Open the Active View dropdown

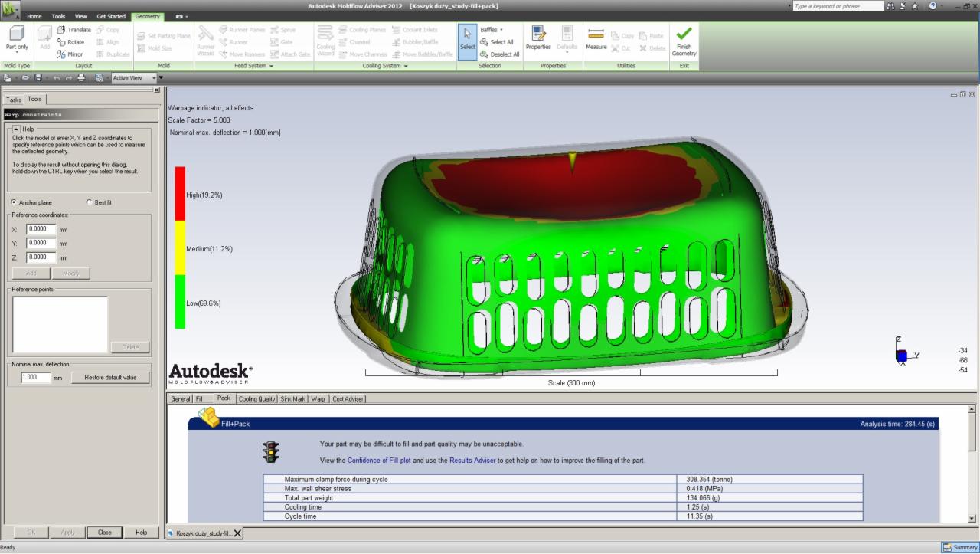(x=153, y=78)
